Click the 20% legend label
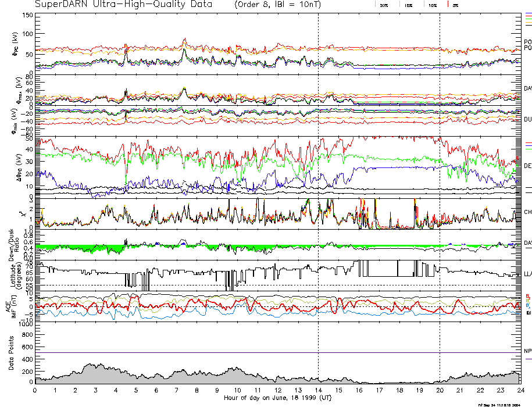532x407 pixels. click(384, 5)
